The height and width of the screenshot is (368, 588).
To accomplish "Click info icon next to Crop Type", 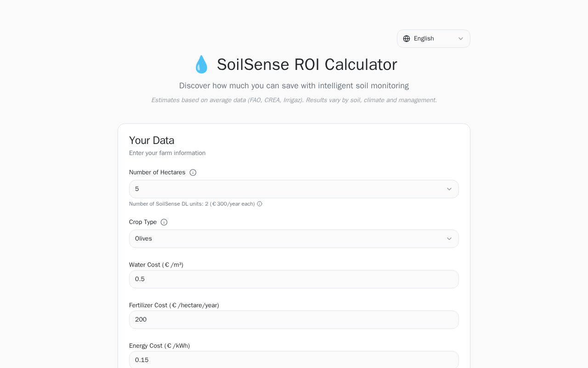I will click(x=164, y=222).
